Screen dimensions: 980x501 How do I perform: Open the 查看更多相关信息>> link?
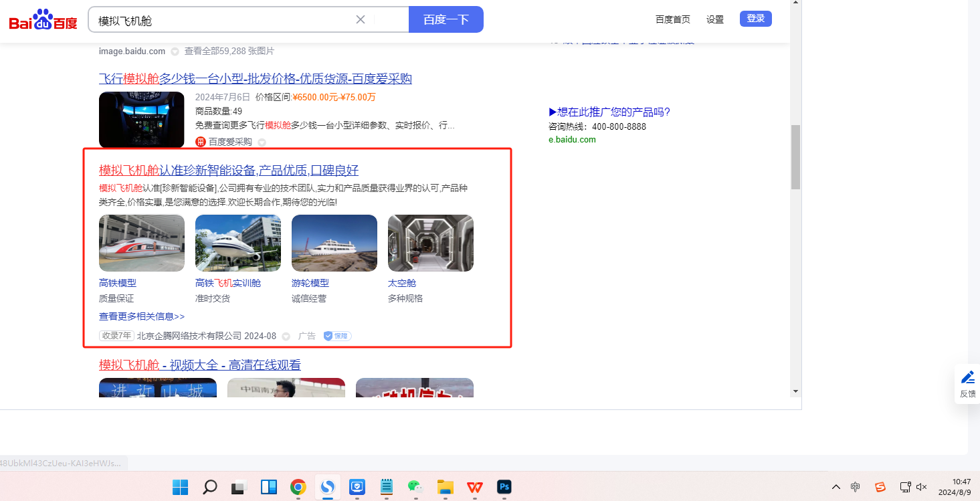(142, 316)
